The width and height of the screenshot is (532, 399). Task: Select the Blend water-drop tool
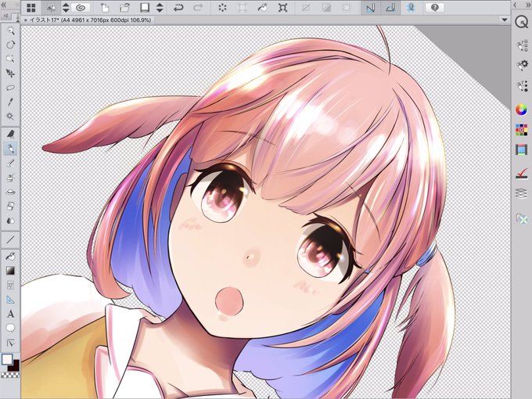tap(10, 221)
